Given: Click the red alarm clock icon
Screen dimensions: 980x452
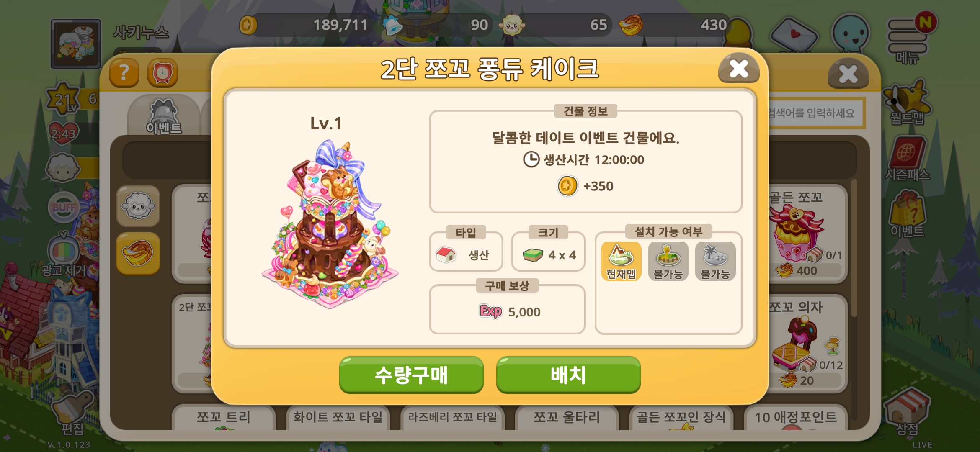Looking at the screenshot, I should pos(162,73).
